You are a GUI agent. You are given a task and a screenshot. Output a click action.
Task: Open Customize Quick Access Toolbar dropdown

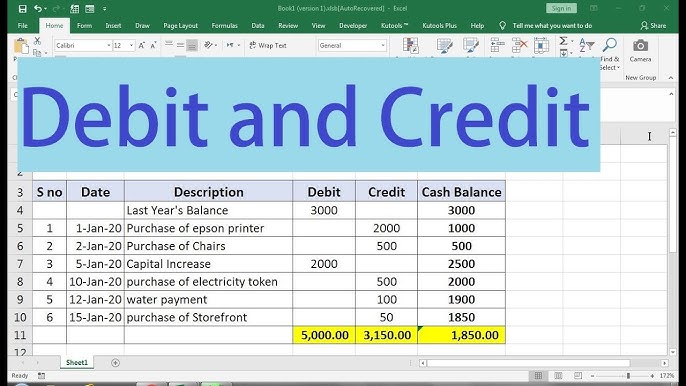[x=105, y=9]
